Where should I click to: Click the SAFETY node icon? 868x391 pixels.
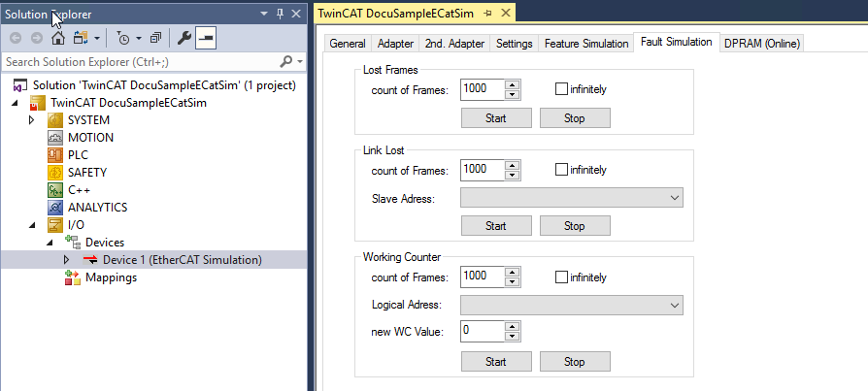pyautogui.click(x=55, y=173)
